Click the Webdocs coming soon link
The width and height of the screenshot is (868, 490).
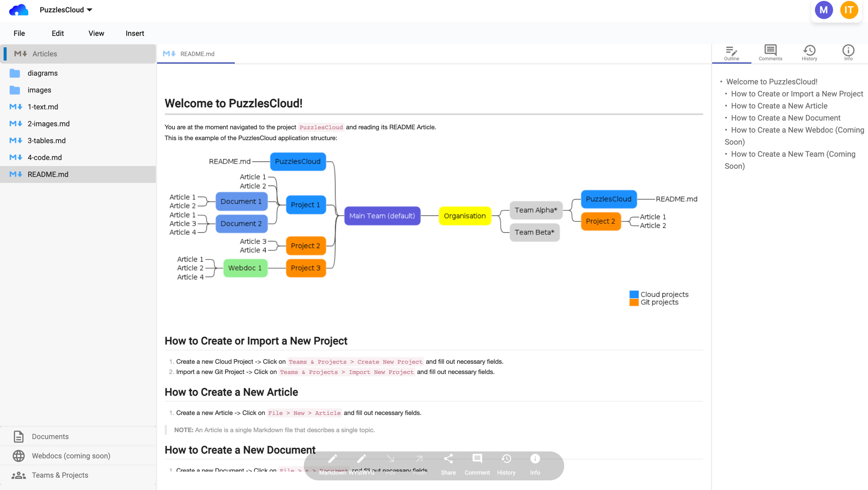click(71, 455)
